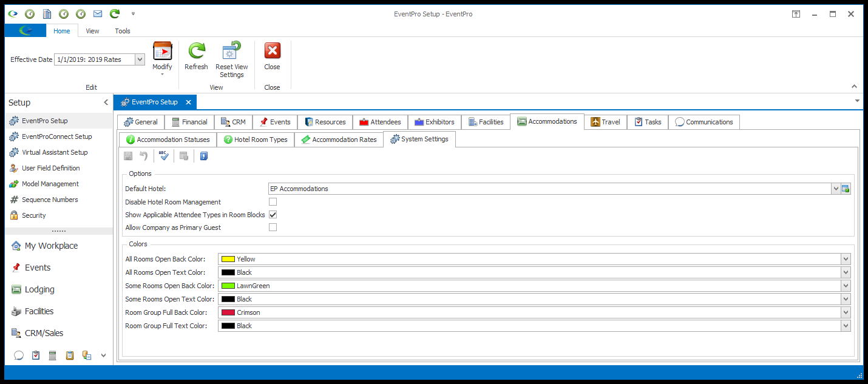Click the lookup button beside the Default Hotel field

[846, 189]
